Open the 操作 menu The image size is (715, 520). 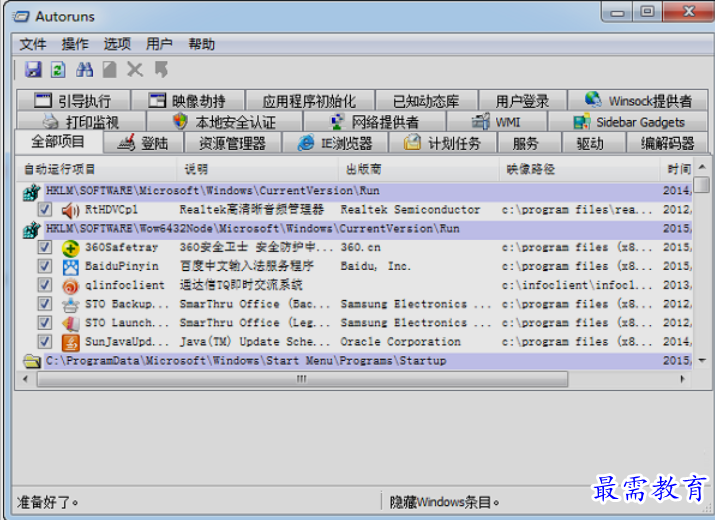[75, 44]
